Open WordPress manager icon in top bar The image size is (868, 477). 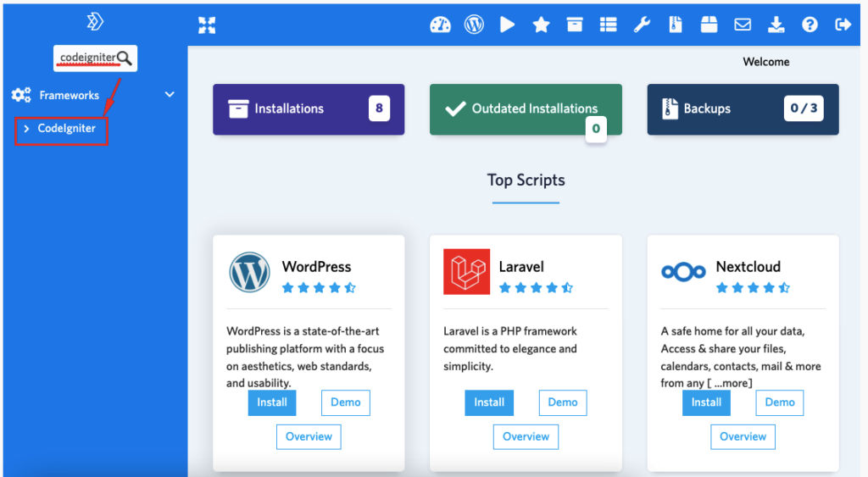tap(474, 25)
